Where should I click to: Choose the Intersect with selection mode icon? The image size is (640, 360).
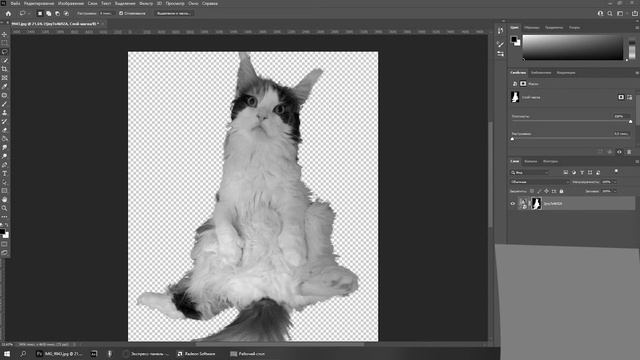[x=66, y=13]
